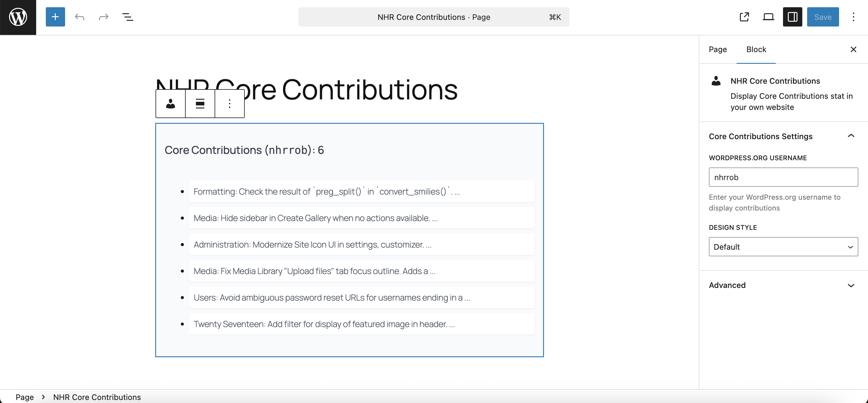868x403 pixels.
Task: Click the username help text
Action: pos(775,202)
